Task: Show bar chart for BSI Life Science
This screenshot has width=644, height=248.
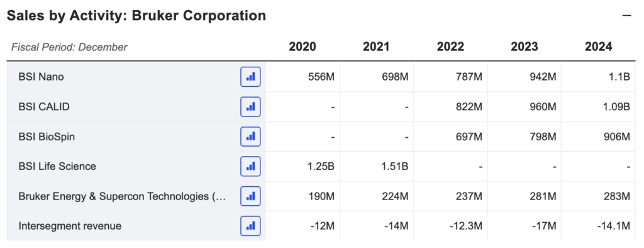Action: click(250, 166)
